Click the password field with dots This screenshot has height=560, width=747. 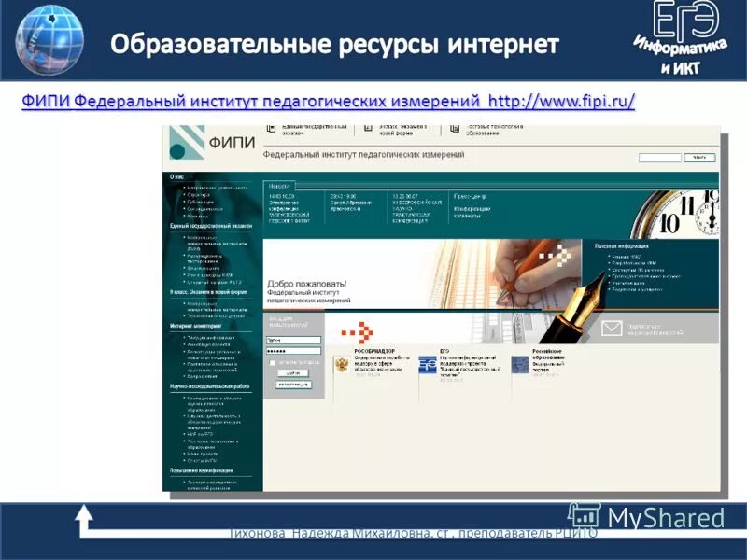click(293, 351)
